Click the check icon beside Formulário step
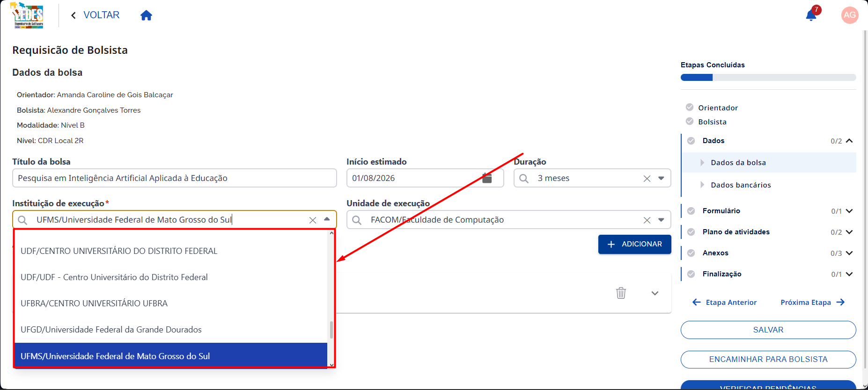 point(691,211)
